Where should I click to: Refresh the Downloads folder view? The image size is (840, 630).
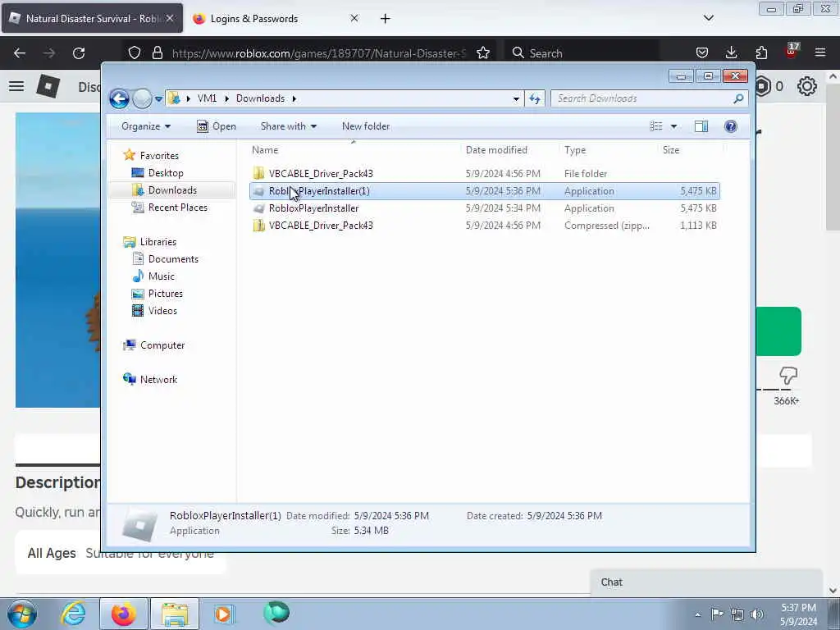tap(535, 98)
